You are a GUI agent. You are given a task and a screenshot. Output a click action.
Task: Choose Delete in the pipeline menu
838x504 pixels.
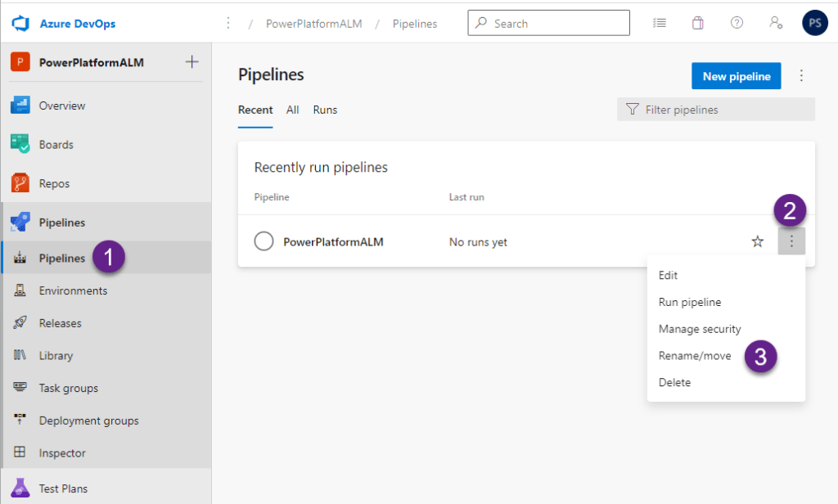click(674, 382)
